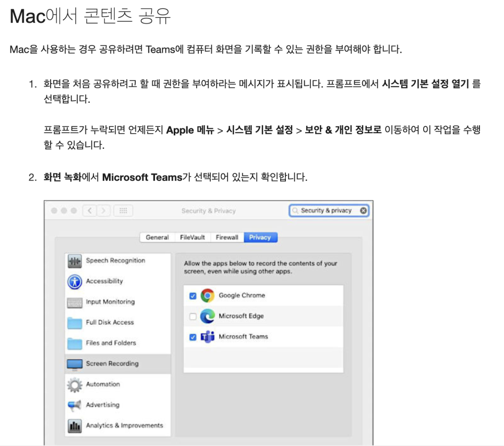Screen dimensions: 504x446
Task: Click the Microsoft Teams app icon
Action: [x=207, y=337]
